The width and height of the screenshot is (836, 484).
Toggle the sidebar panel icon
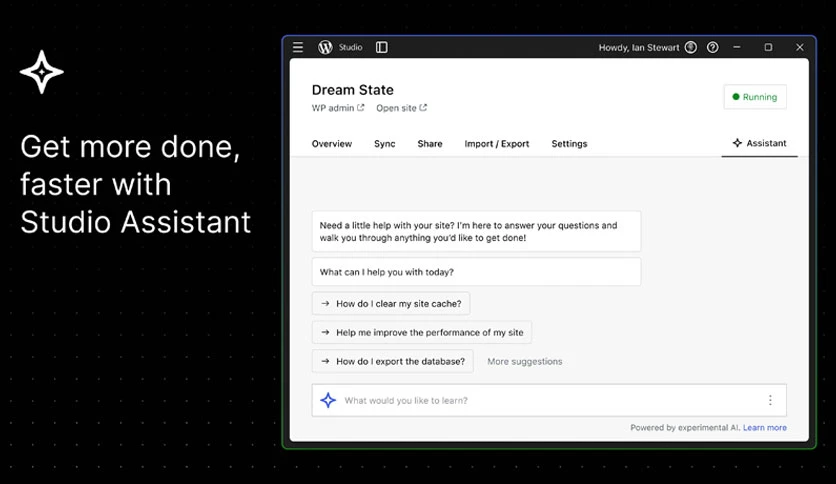click(382, 47)
